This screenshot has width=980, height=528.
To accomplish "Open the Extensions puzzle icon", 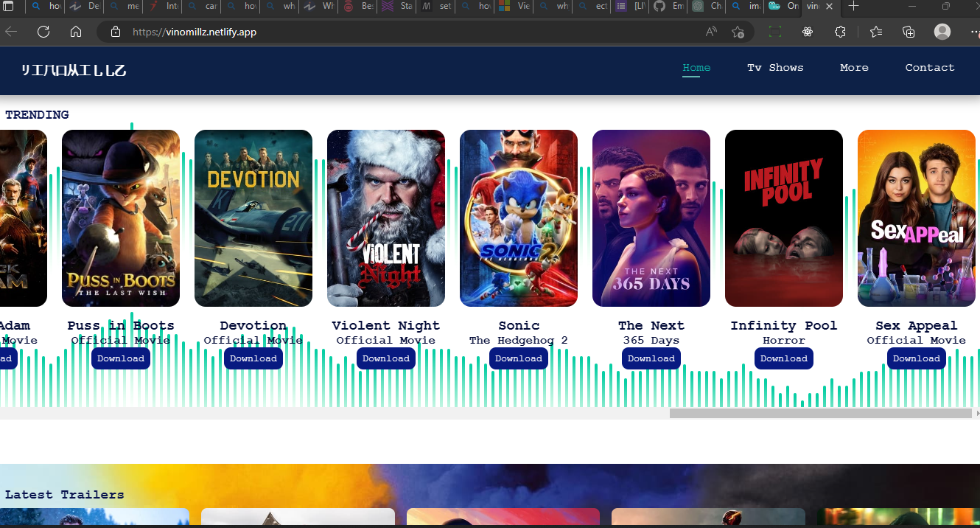I will (x=840, y=32).
